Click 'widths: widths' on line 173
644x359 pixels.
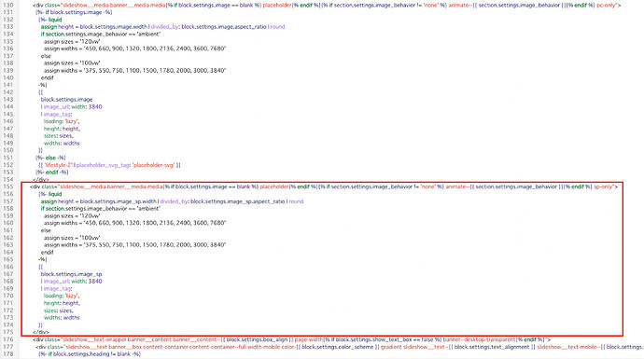point(62,318)
